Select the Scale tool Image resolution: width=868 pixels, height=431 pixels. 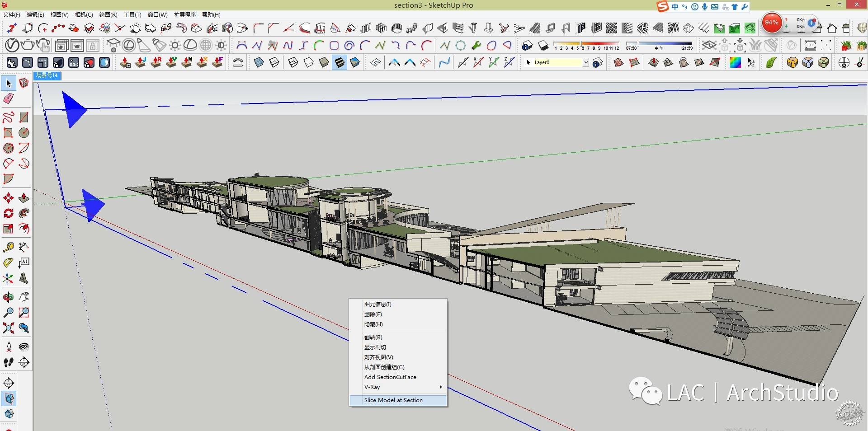(9, 229)
